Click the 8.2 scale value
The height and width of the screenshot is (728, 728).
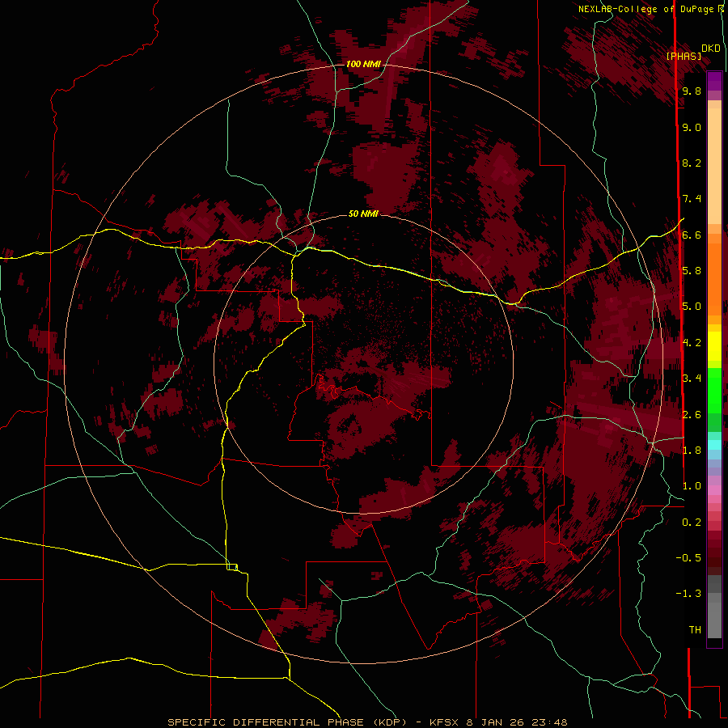click(692, 163)
